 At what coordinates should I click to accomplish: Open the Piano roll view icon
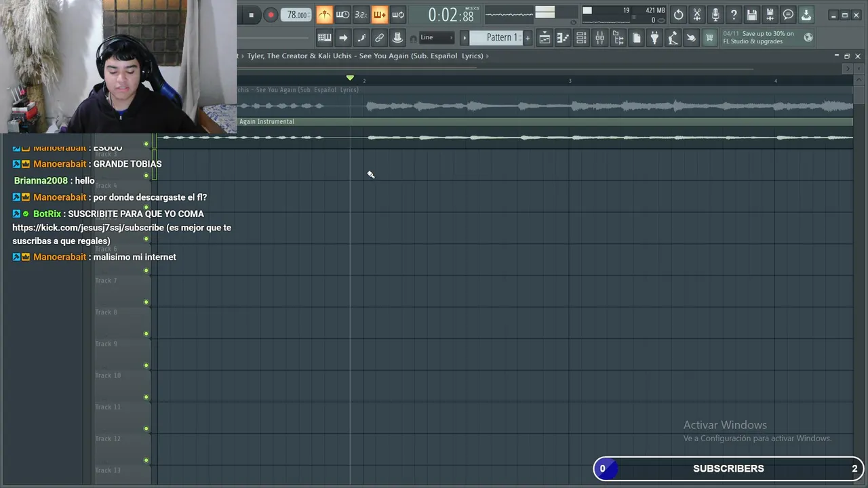(563, 38)
